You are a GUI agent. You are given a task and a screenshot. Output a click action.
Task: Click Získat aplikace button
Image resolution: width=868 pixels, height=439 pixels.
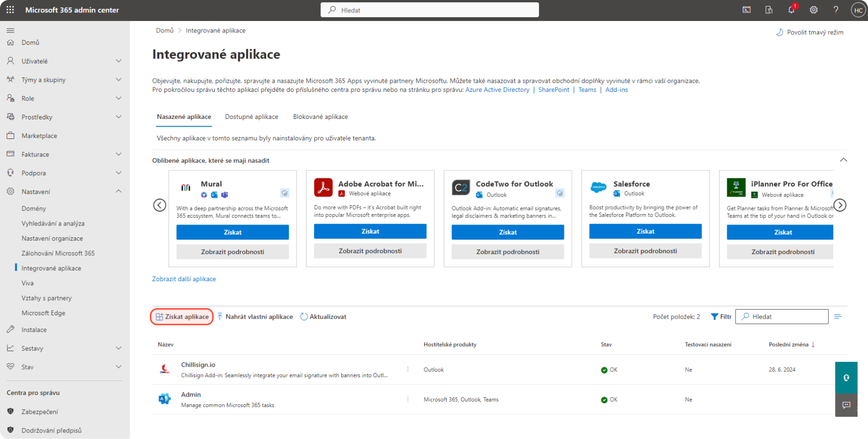[x=182, y=317]
